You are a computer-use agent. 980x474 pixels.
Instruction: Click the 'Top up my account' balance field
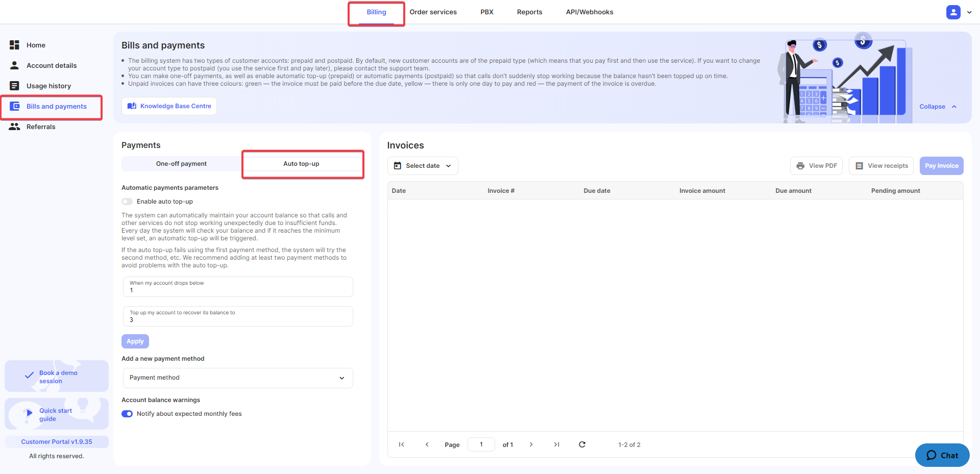[x=238, y=316]
